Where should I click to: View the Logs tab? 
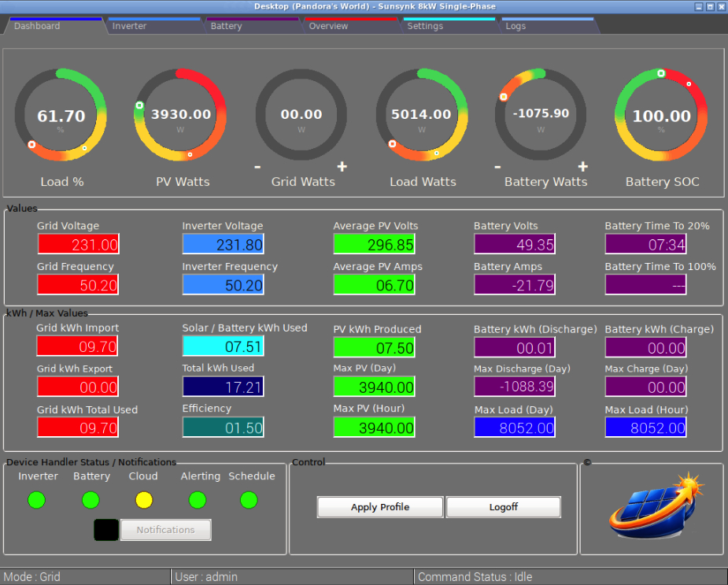pos(548,25)
